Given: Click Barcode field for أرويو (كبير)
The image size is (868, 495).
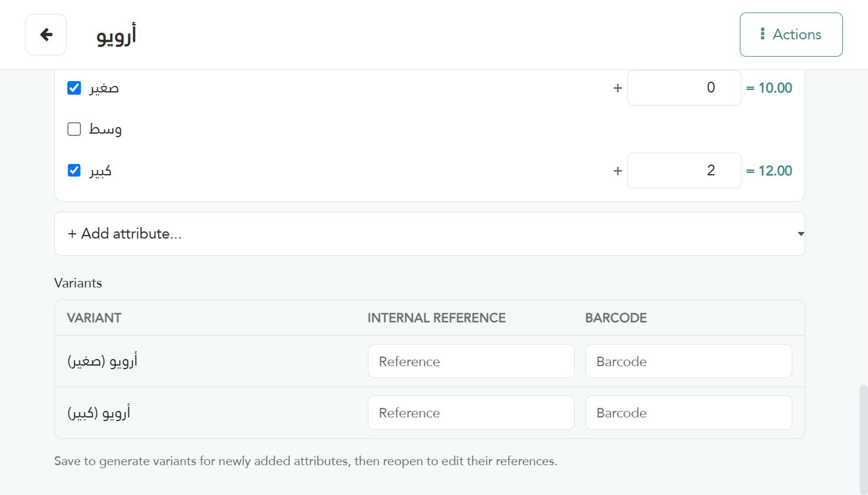Looking at the screenshot, I should [x=689, y=413].
